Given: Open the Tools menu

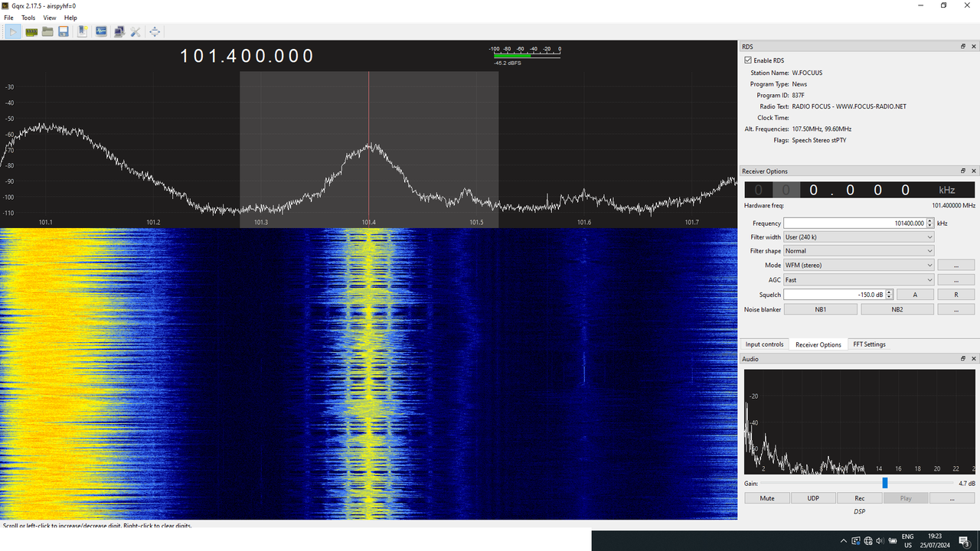Looking at the screenshot, I should coord(28,18).
